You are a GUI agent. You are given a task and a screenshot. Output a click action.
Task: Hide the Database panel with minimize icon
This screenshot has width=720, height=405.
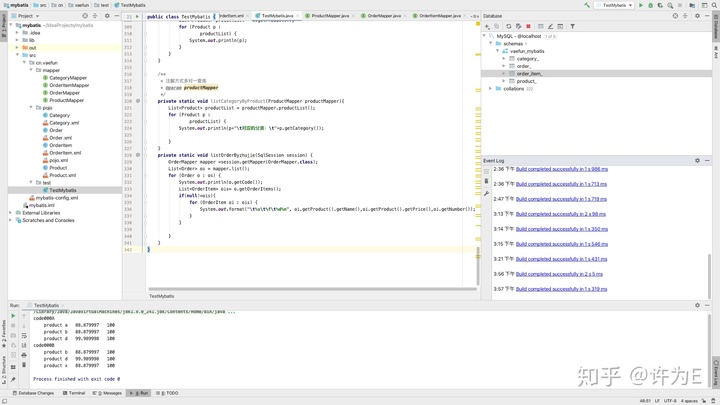tap(707, 16)
